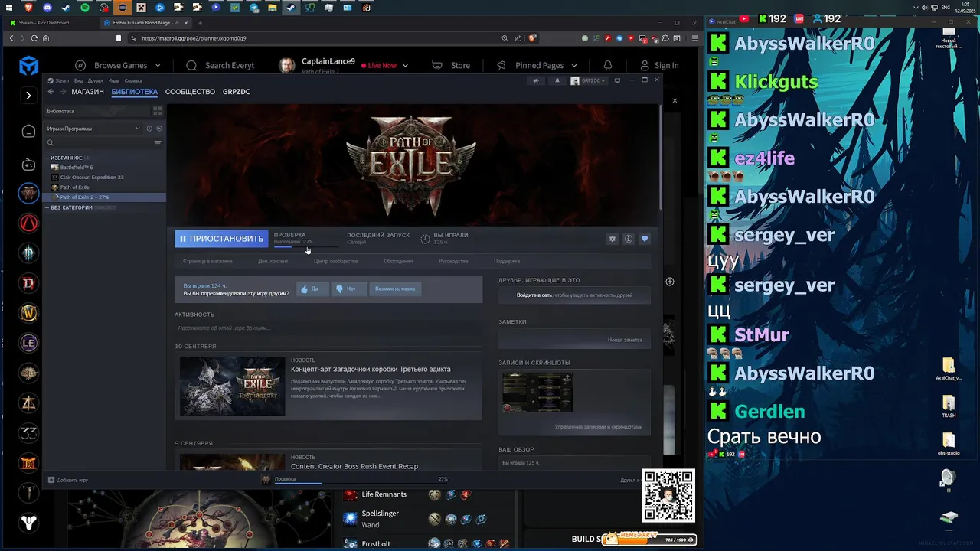Open Steam announcements megaphone icon

(536, 80)
